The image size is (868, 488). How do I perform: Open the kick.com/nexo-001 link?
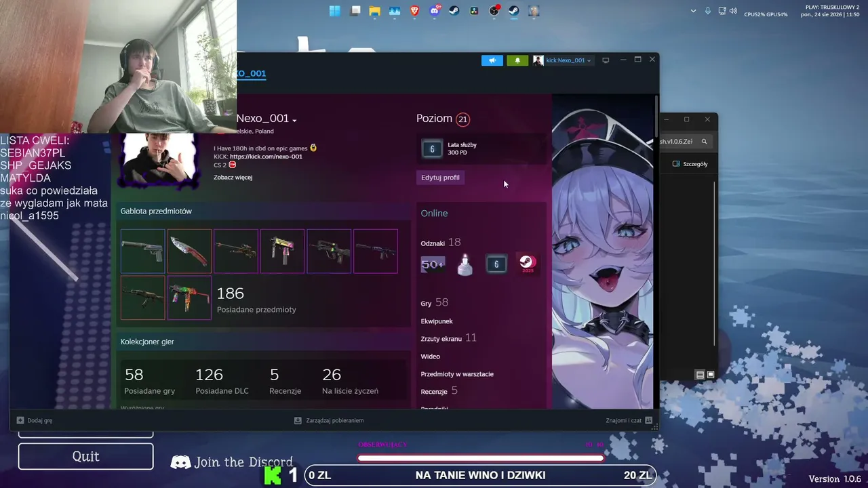click(266, 157)
